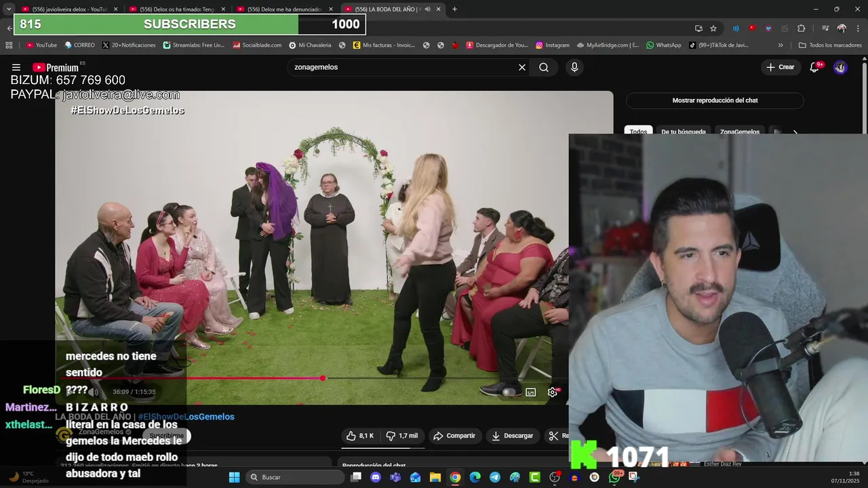Bookmark this page with star icon
The width and height of the screenshot is (868, 488).
(713, 28)
